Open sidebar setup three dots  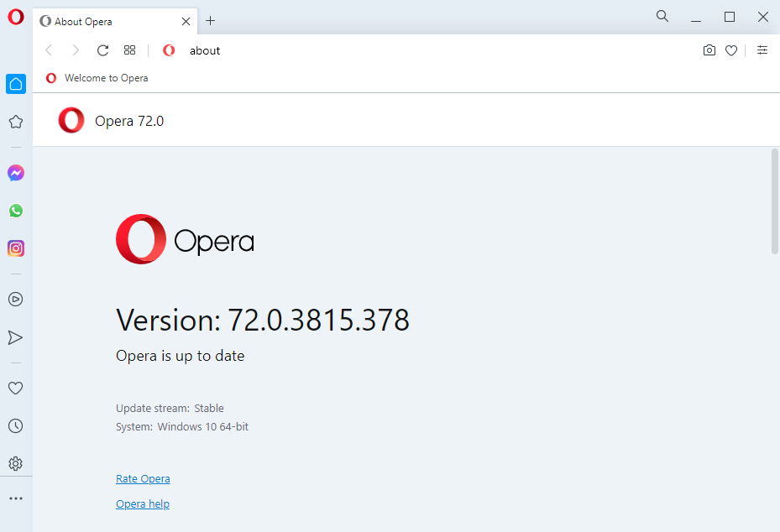[16, 498]
